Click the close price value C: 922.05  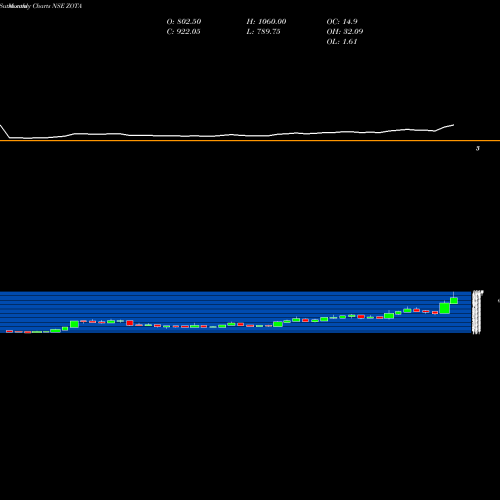[183, 32]
